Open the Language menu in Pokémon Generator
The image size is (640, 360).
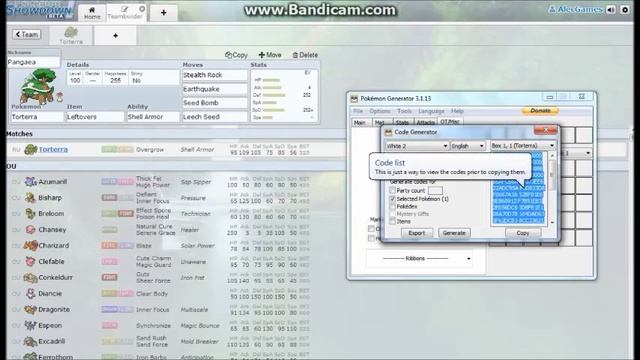click(x=431, y=111)
